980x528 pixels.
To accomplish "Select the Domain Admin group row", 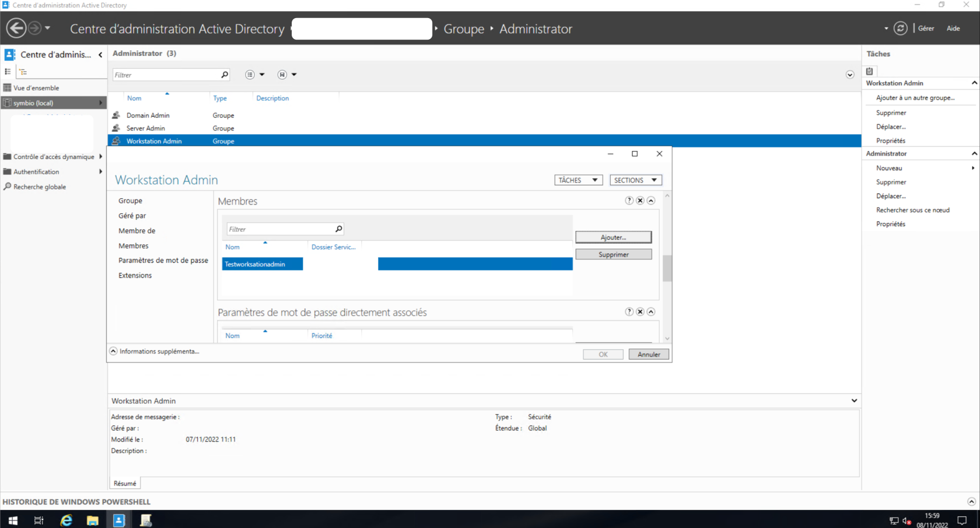I will [x=484, y=115].
